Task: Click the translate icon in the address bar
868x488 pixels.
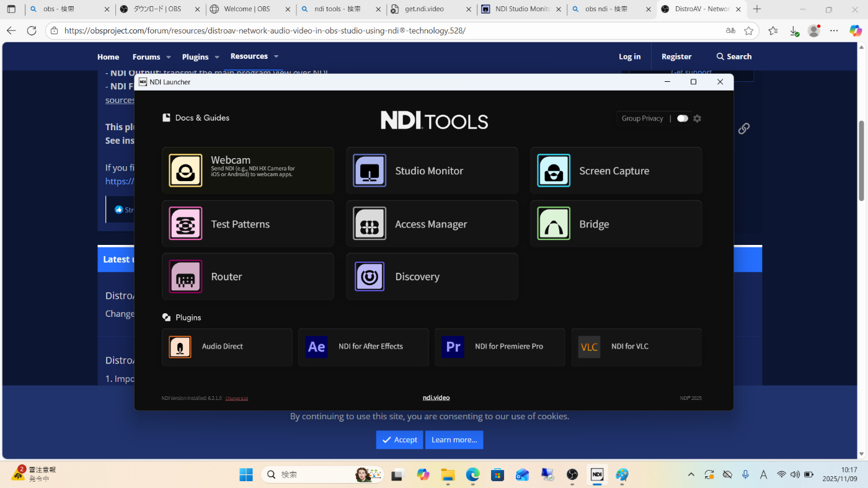Action: [x=730, y=31]
